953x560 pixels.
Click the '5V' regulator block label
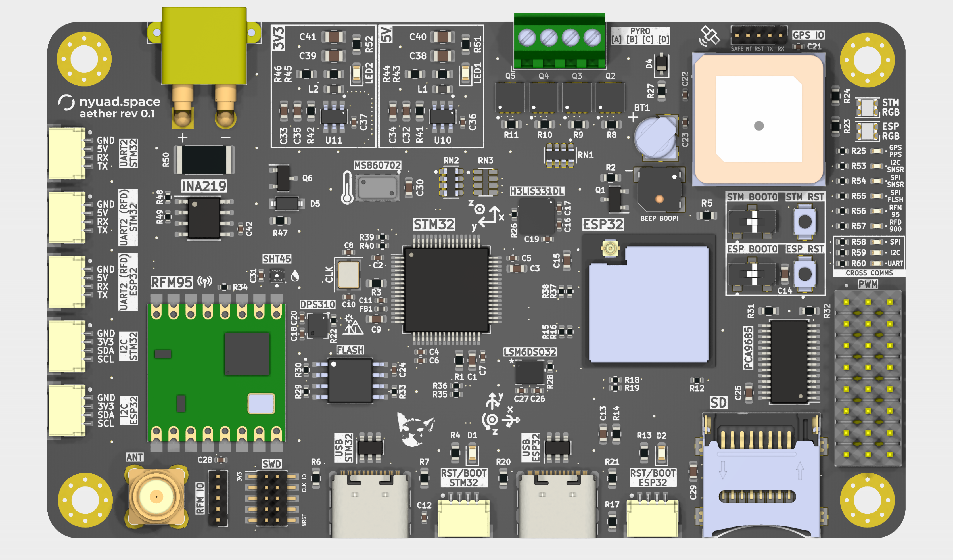pos(386,34)
